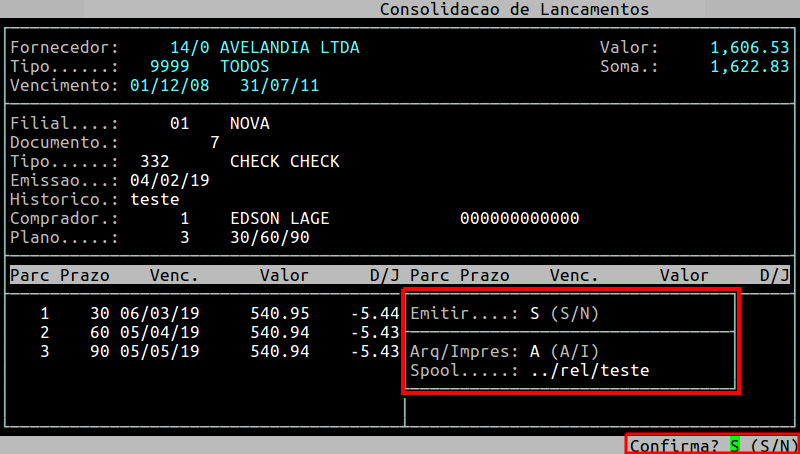
Task: Select the Comprador EDSON LAGE field
Action: point(279,219)
